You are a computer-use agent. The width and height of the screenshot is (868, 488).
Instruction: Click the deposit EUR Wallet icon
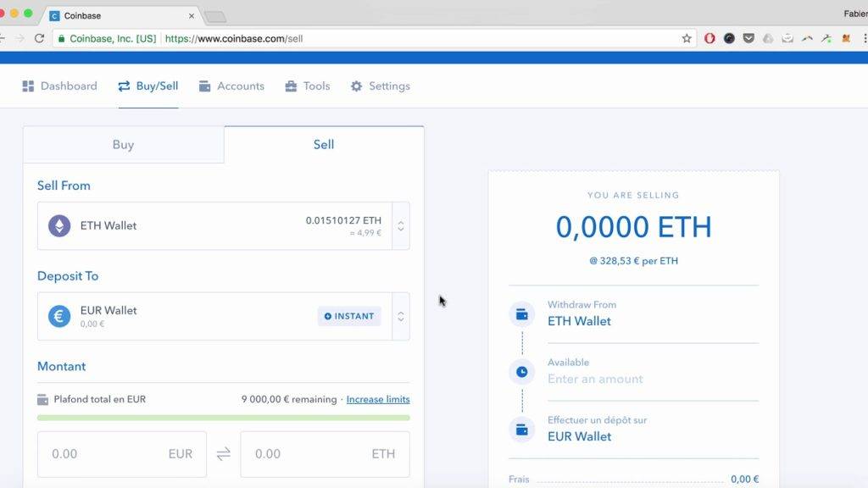pyautogui.click(x=521, y=430)
